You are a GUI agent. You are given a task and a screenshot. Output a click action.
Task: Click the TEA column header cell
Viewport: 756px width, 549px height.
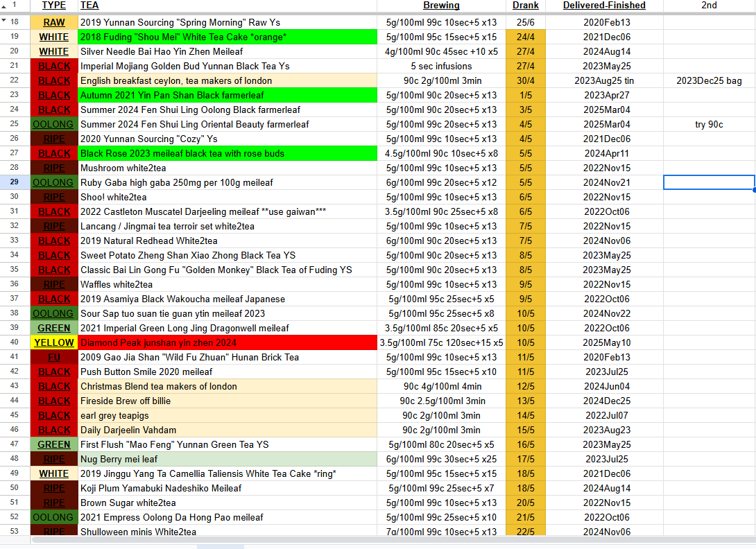(227, 6)
